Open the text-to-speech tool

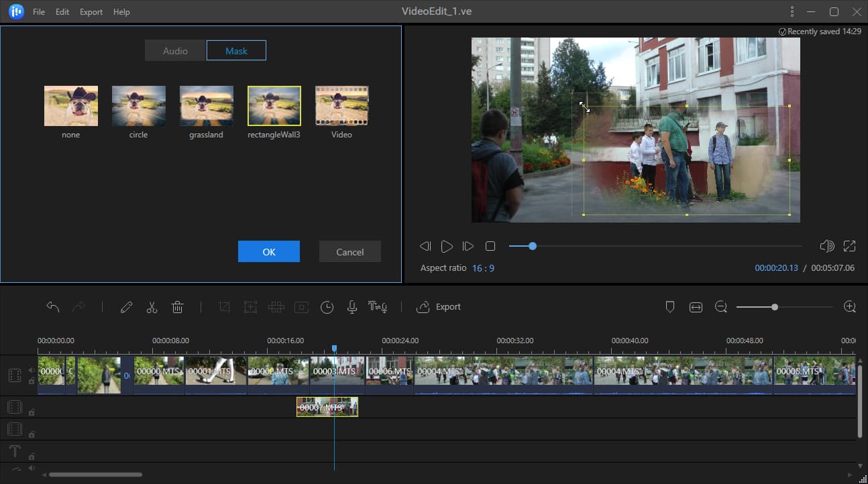click(x=378, y=307)
